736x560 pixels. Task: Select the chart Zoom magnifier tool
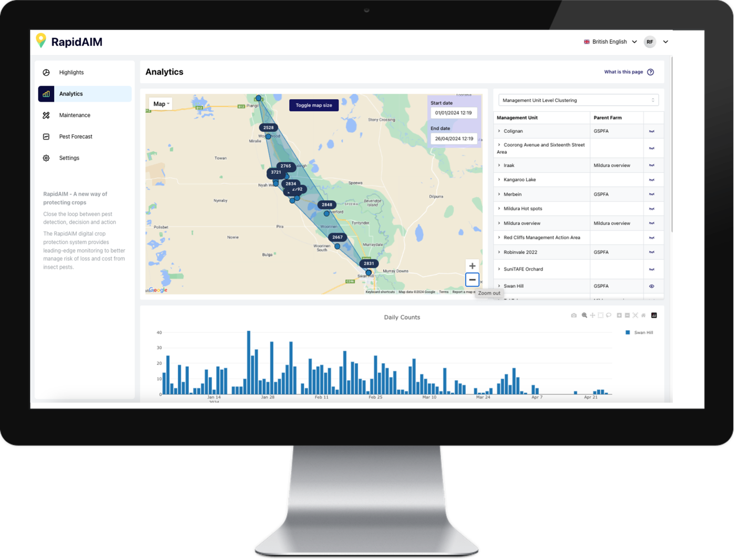(584, 315)
